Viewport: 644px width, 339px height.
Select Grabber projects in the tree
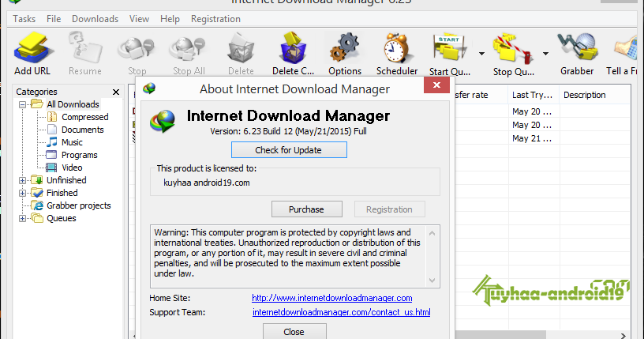78,205
